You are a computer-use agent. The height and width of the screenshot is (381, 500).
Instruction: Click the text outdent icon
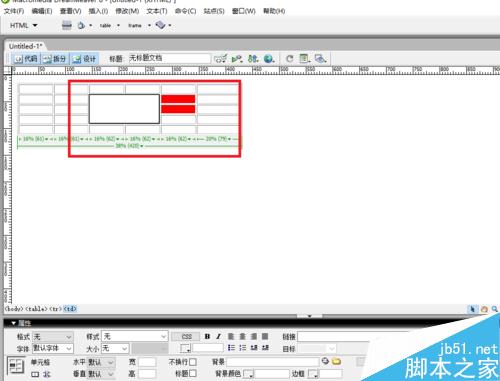click(254, 348)
